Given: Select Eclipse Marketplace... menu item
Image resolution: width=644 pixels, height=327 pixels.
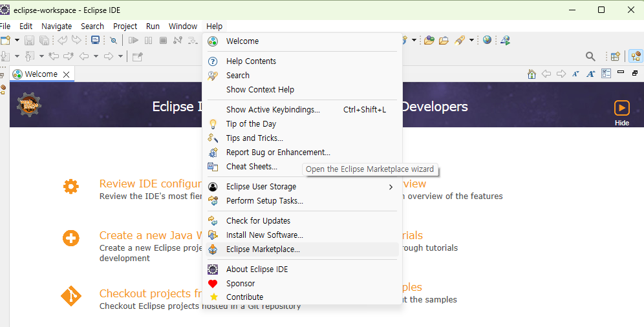Looking at the screenshot, I should pos(302,249).
